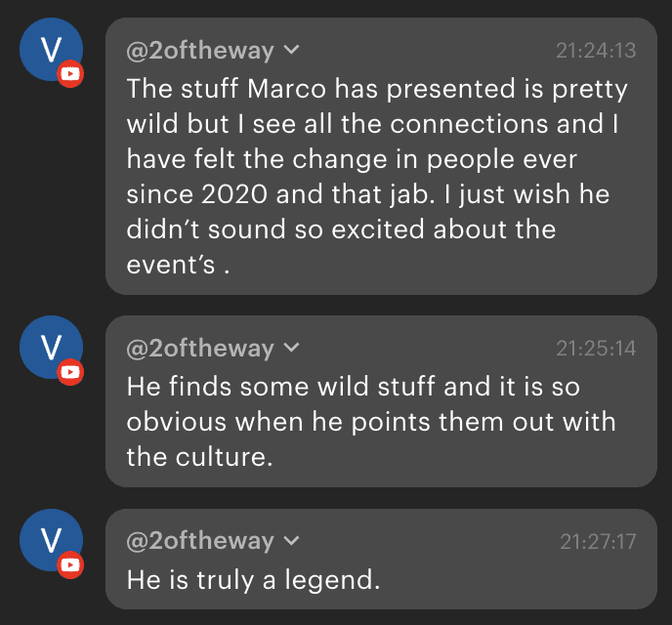Click YouTube badge on the 21:27:17 message avatar

(x=69, y=564)
